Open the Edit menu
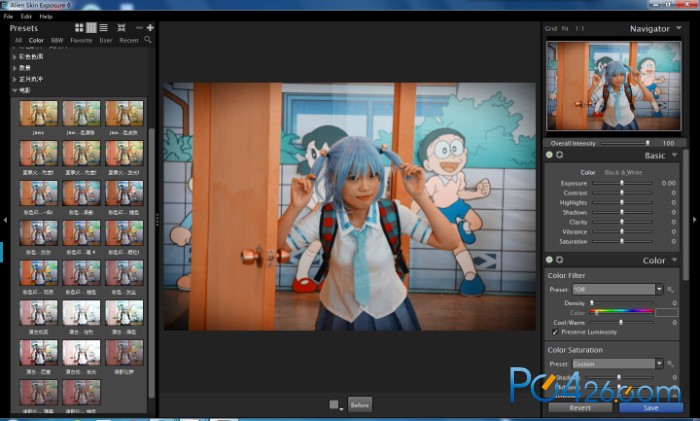Viewport: 700px width, 421px height. coord(26,16)
